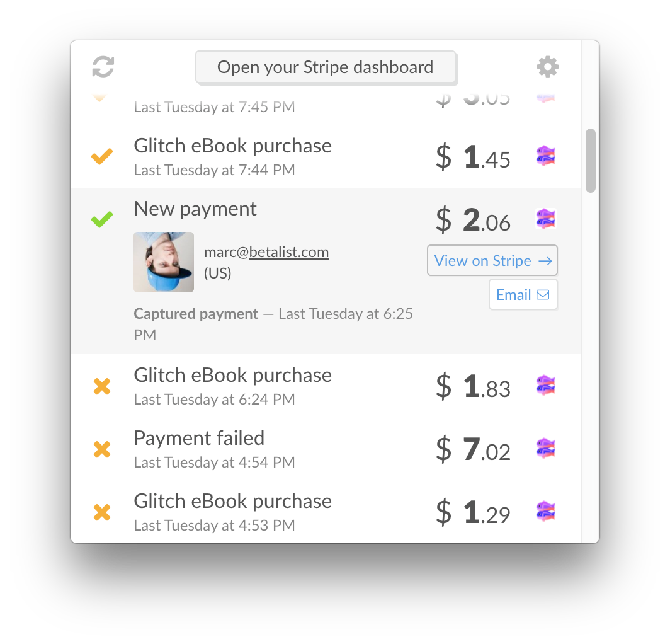Expand the Glitch eBook purchase at 7:44 PM

[233, 146]
